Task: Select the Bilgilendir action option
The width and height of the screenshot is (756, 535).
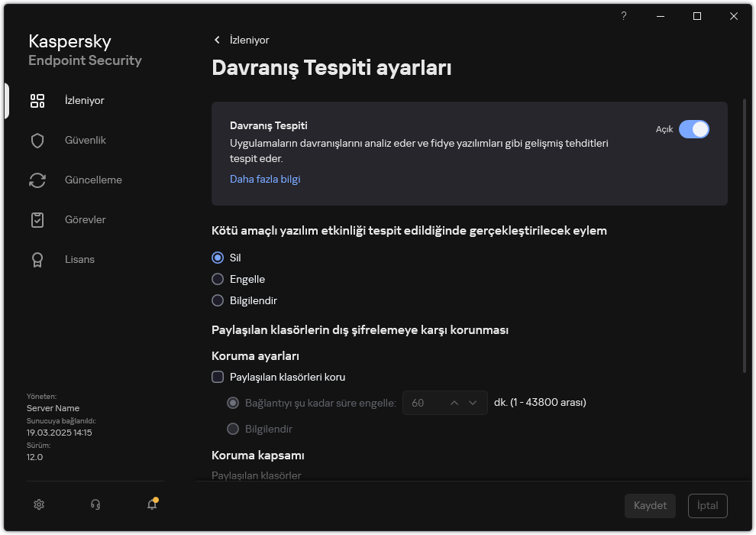Action: coord(217,300)
